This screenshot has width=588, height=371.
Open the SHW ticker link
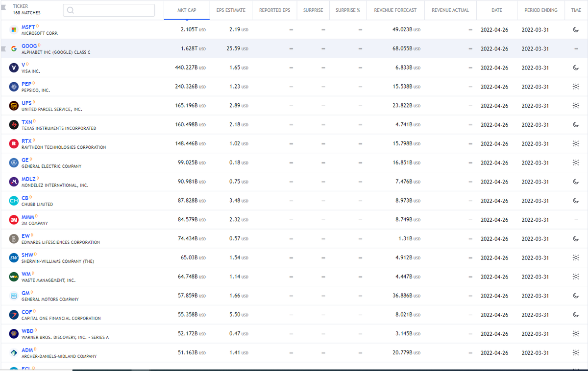[x=27, y=255]
